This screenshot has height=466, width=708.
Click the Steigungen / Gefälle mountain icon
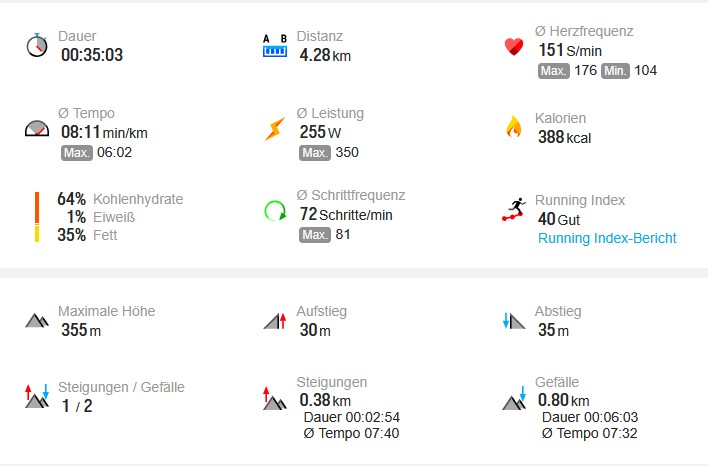pos(37,396)
